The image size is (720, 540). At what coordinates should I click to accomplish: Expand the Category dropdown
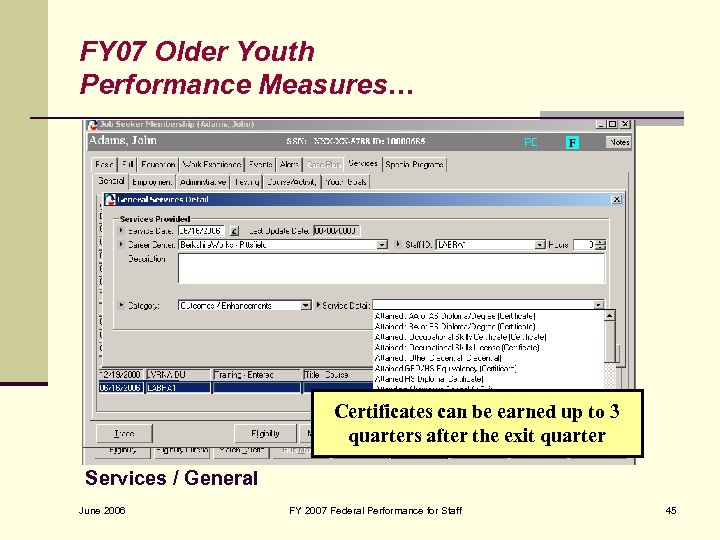[x=305, y=305]
